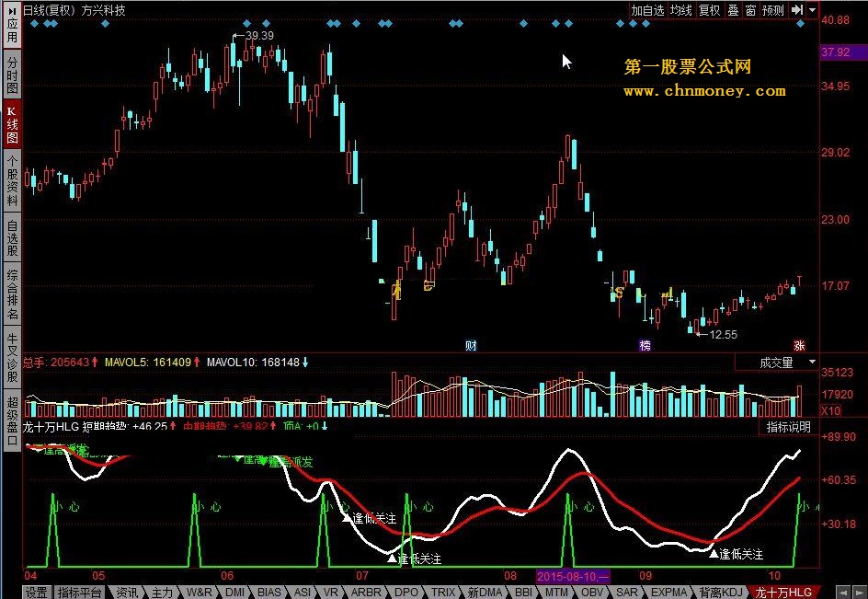Select the 龙十万HLG indicator tab

point(783,593)
